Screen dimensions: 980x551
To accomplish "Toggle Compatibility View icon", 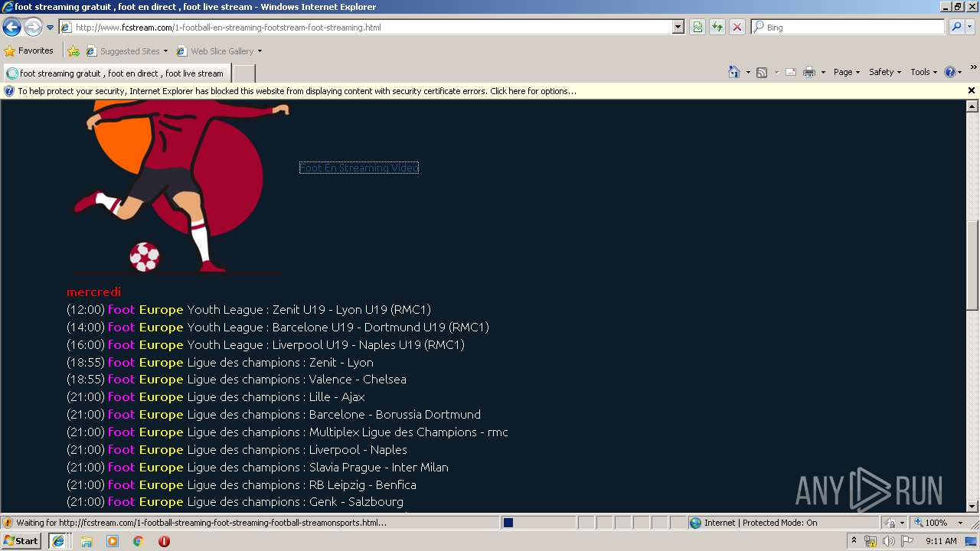I will [x=697, y=27].
